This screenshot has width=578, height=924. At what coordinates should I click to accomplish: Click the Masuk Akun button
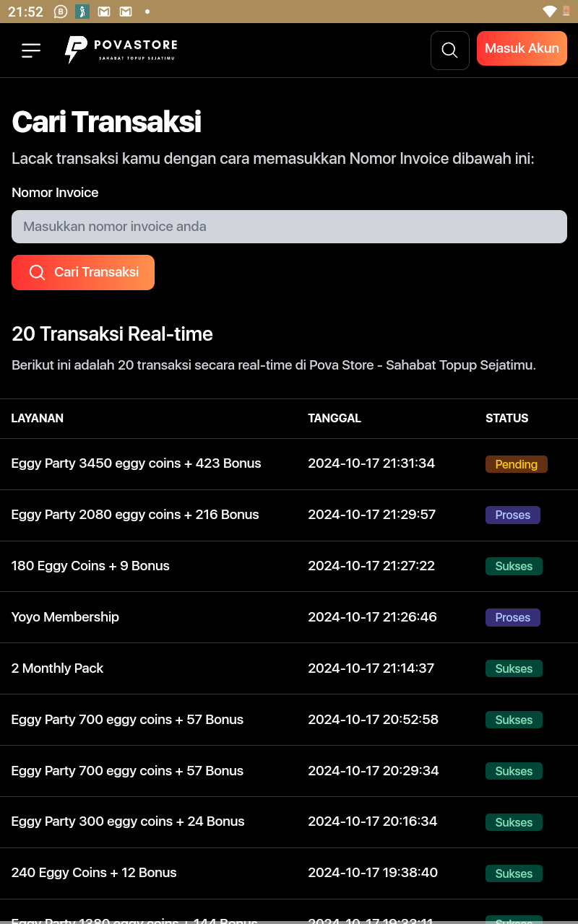tap(522, 48)
